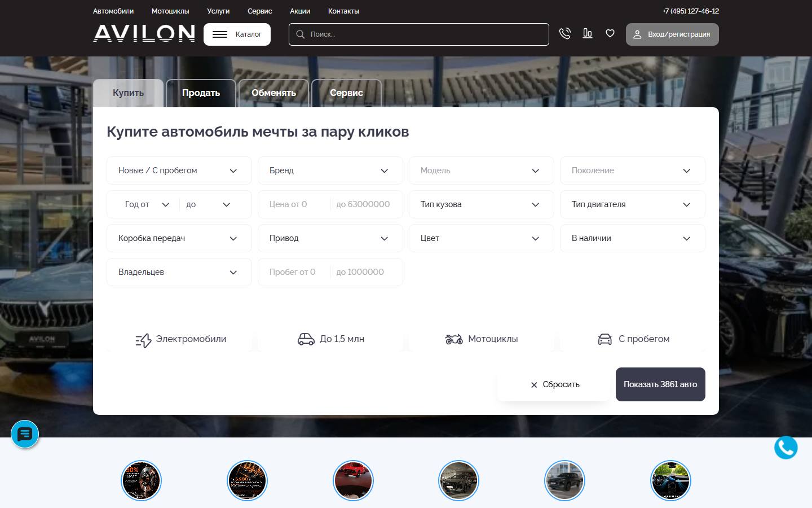The width and height of the screenshot is (812, 508).
Task: Select the С пробегом quick filter
Action: pos(633,339)
